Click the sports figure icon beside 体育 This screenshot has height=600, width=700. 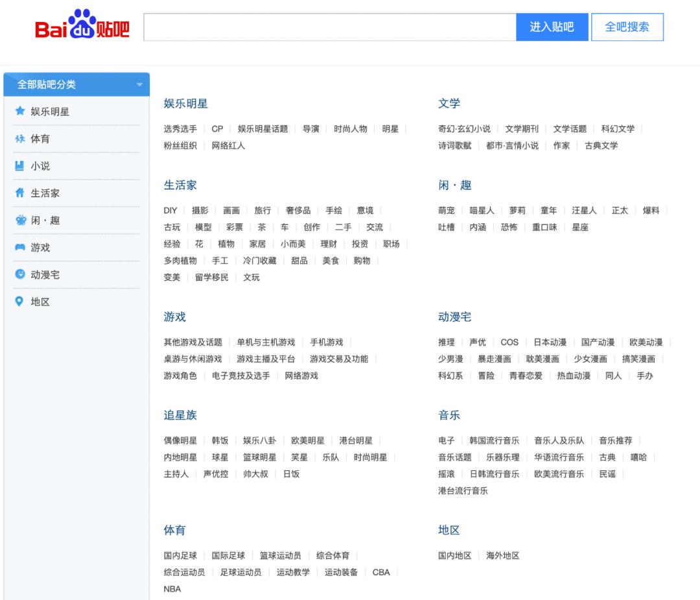click(x=19, y=139)
